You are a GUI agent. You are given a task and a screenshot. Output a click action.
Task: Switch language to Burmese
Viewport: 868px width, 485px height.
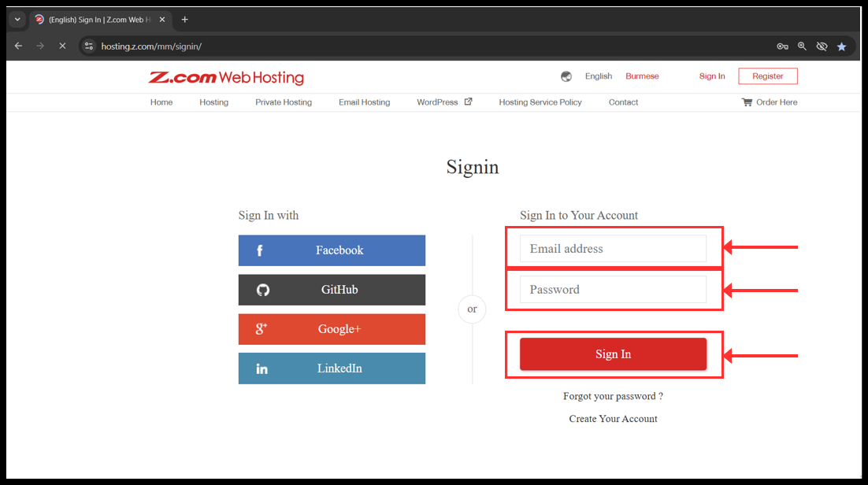coord(642,76)
